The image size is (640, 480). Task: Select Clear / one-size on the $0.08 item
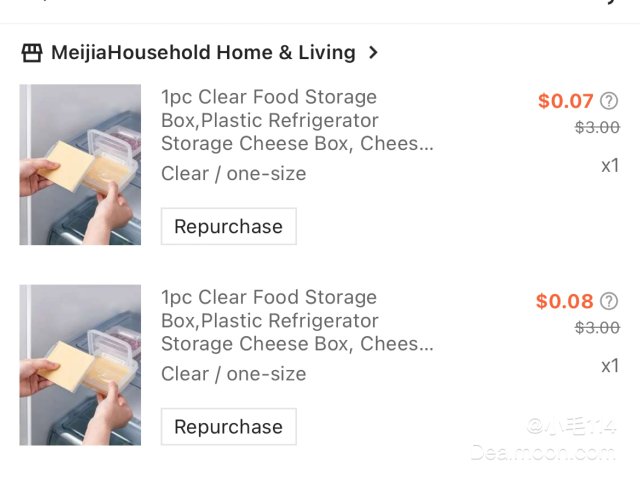point(234,374)
